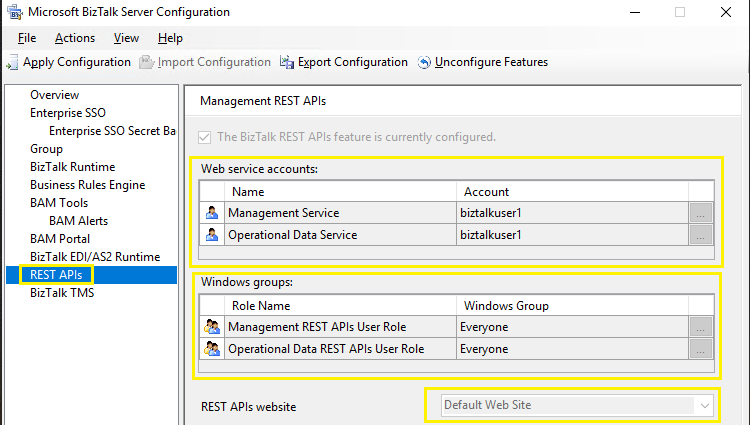Open the Actions menu

pos(75,38)
